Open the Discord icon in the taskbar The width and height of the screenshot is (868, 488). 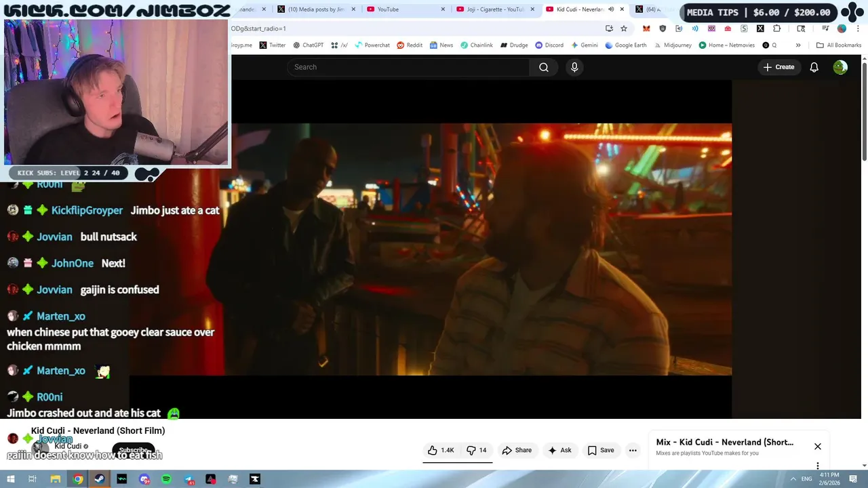pyautogui.click(x=144, y=479)
